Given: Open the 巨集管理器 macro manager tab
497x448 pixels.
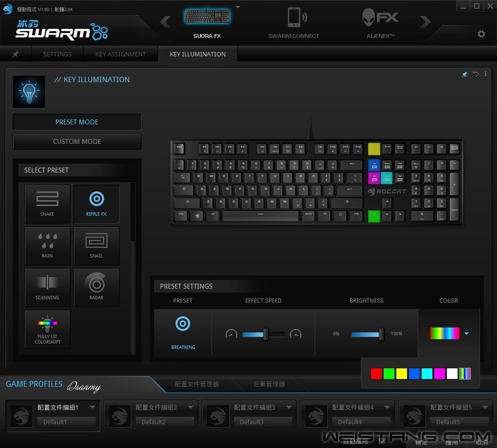Looking at the screenshot, I should click(269, 384).
